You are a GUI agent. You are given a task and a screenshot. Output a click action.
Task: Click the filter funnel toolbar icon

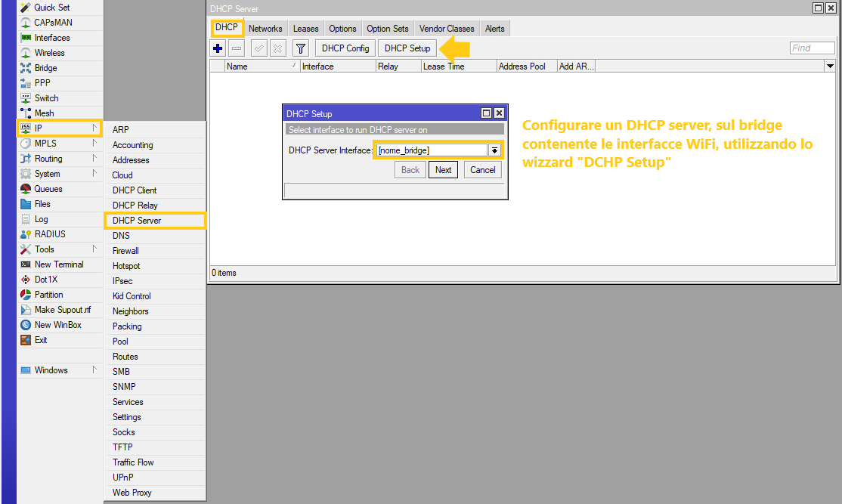tap(301, 48)
